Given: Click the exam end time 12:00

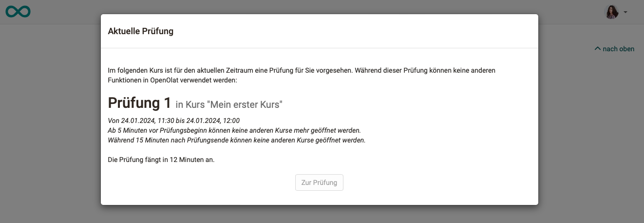Looking at the screenshot, I should 230,121.
